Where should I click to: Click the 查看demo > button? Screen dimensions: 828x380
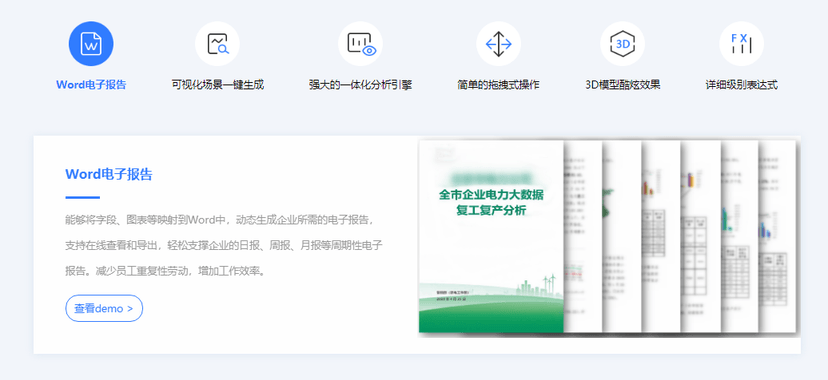coord(104,308)
